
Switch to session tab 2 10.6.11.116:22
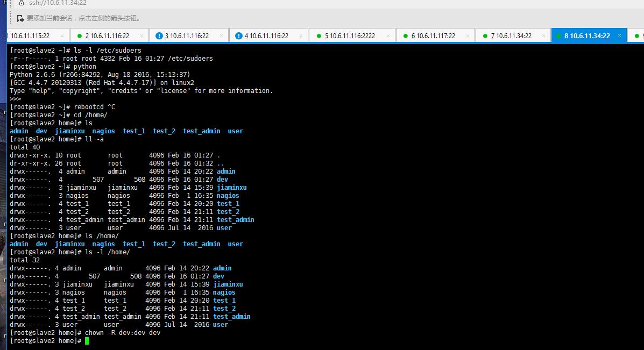(x=109, y=36)
